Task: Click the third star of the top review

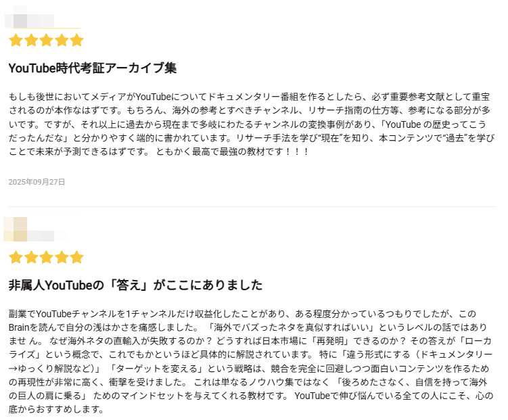Action: click(46, 41)
